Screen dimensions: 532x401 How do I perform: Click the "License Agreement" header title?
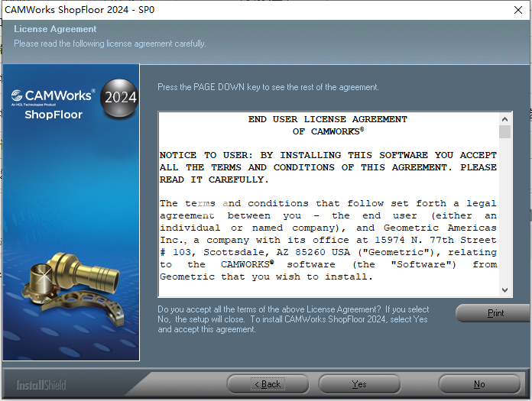click(55, 29)
